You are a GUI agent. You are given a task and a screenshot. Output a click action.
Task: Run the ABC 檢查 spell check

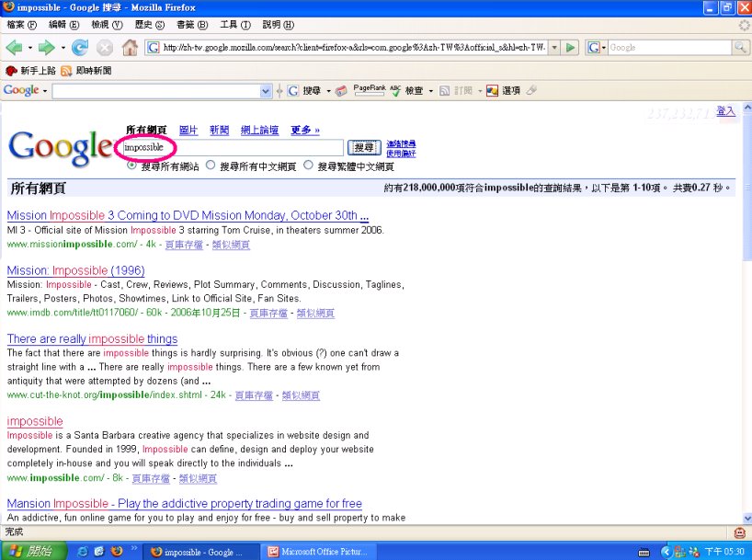point(406,91)
